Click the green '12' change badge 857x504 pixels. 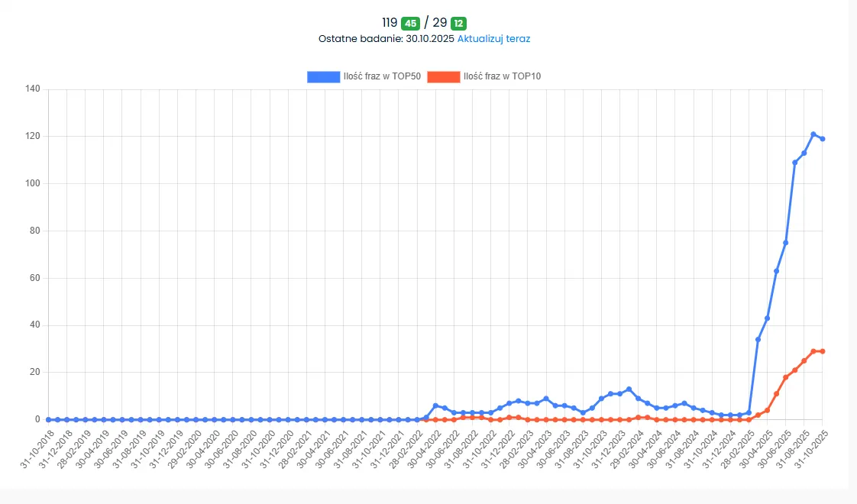coord(459,23)
